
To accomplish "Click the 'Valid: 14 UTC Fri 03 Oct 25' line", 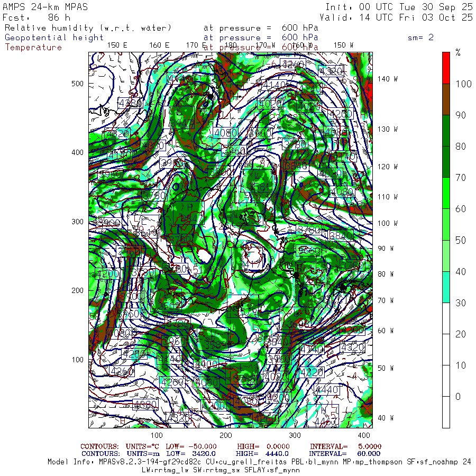I will (396, 17).
